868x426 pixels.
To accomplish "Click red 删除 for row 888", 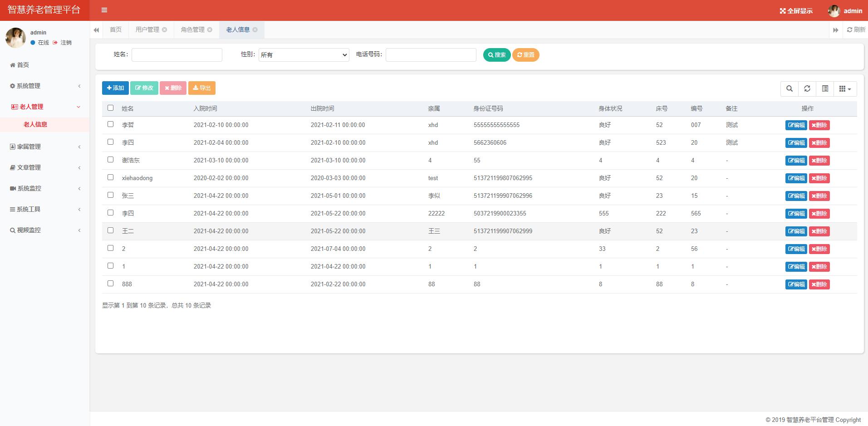I will point(819,284).
